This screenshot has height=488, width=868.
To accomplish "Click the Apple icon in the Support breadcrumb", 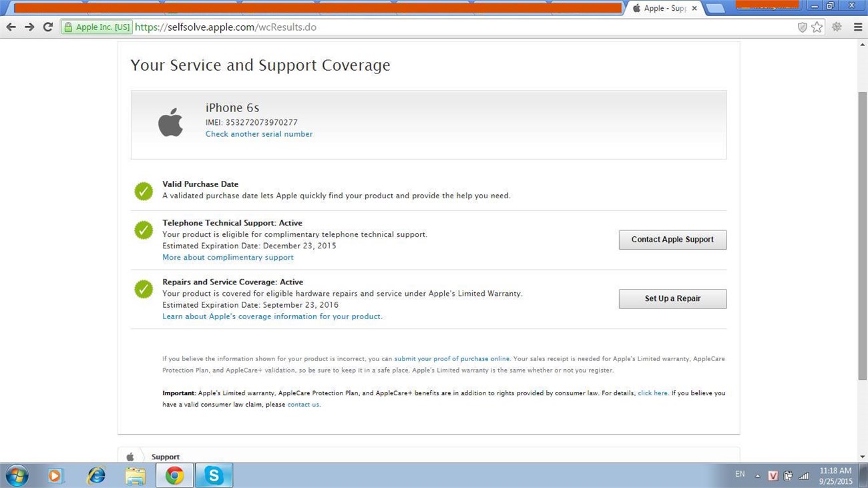I will coord(130,457).
